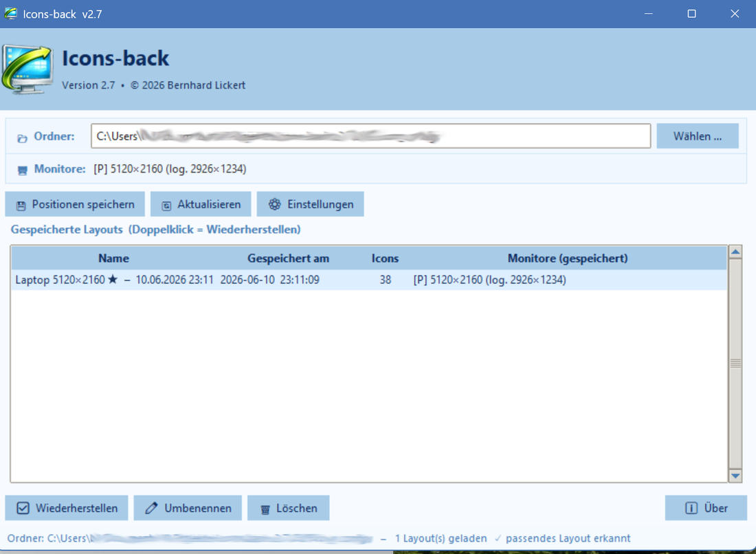Click the gear icon on Einstellungen
This screenshot has width=756, height=554.
click(275, 204)
